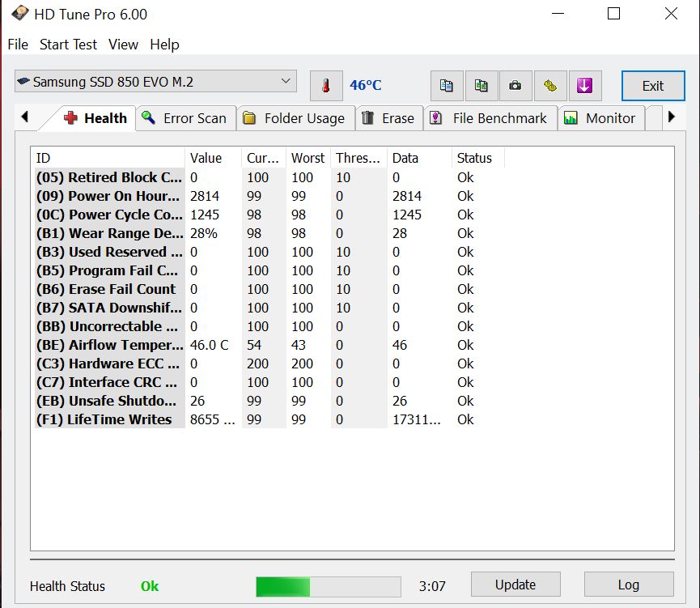The image size is (700, 608).
Task: Switch to the File Benchmark tab
Action: click(x=490, y=118)
